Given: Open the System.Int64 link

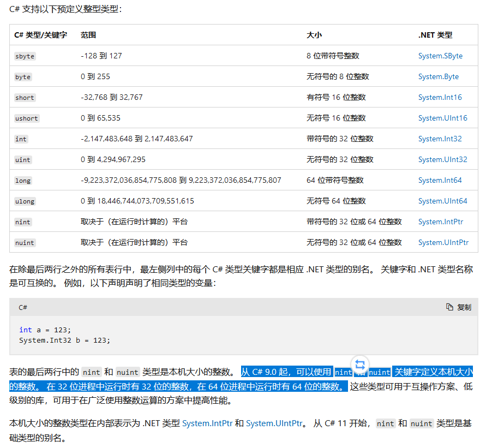Looking at the screenshot, I should coord(440,180).
